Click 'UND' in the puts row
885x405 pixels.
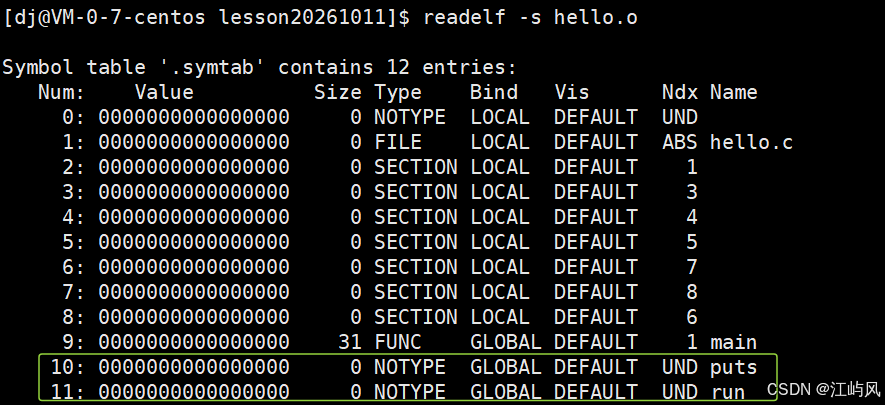(x=680, y=367)
